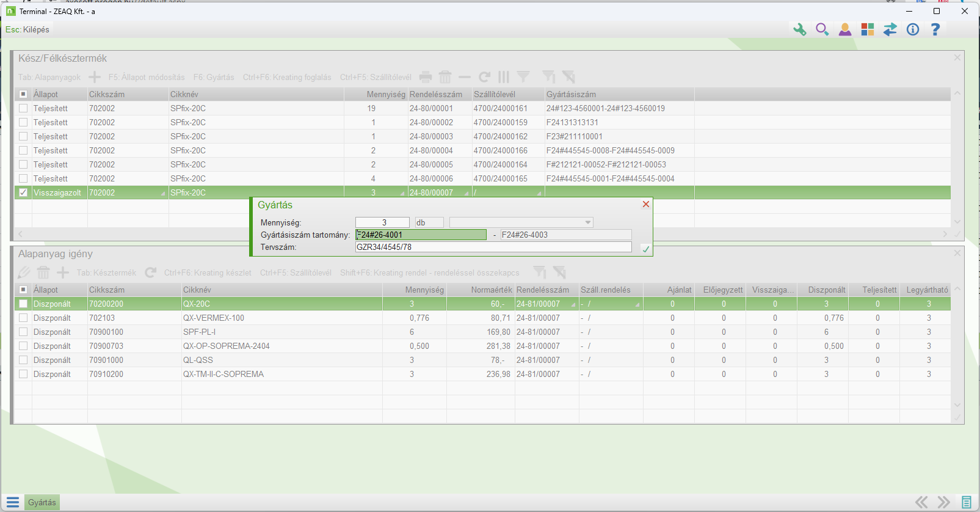Click the Mennyiség input field in Gyártás dialog
Screen dimensions: 980x512
click(382, 222)
